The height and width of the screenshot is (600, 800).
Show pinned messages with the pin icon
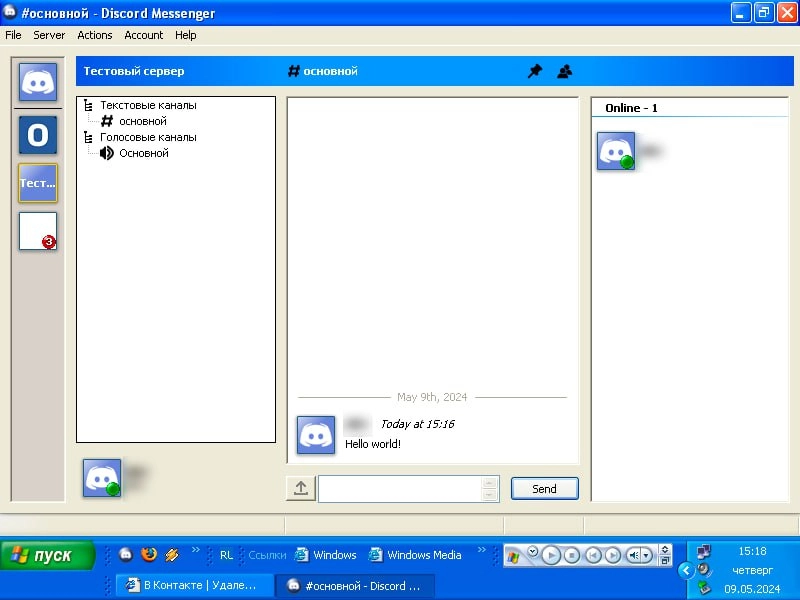click(535, 72)
